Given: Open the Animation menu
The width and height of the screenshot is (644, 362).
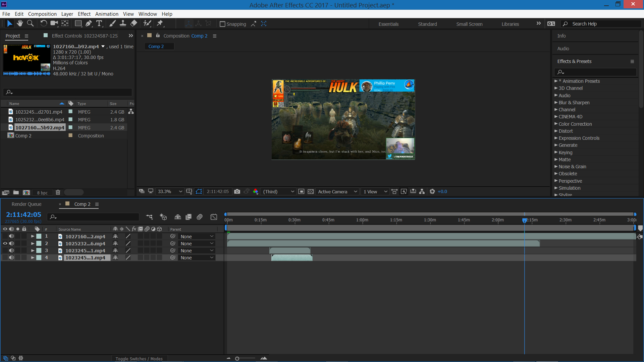Looking at the screenshot, I should (x=107, y=14).
